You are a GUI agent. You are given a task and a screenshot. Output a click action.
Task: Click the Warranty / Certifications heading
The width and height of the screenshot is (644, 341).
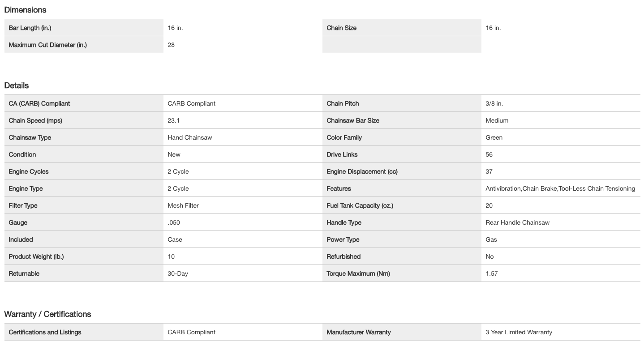click(47, 314)
